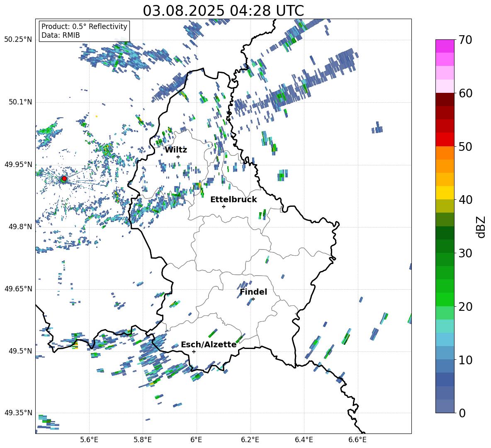Click the Data: RMIB text

(61, 35)
